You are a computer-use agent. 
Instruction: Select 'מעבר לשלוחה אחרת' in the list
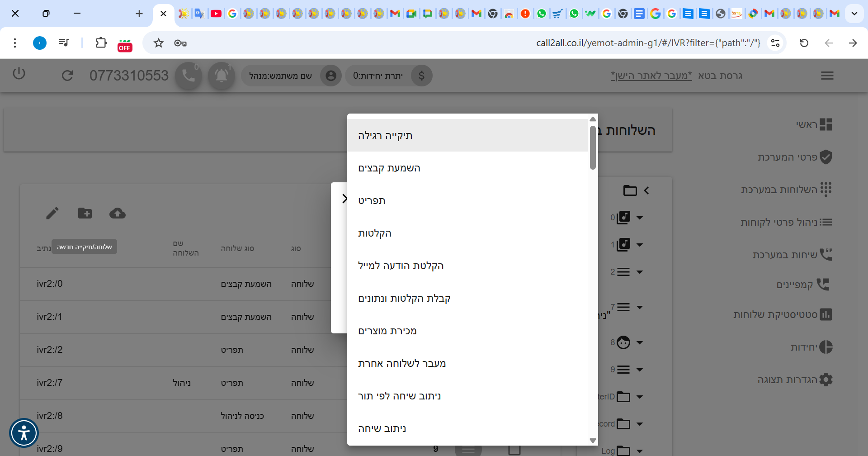click(x=401, y=363)
